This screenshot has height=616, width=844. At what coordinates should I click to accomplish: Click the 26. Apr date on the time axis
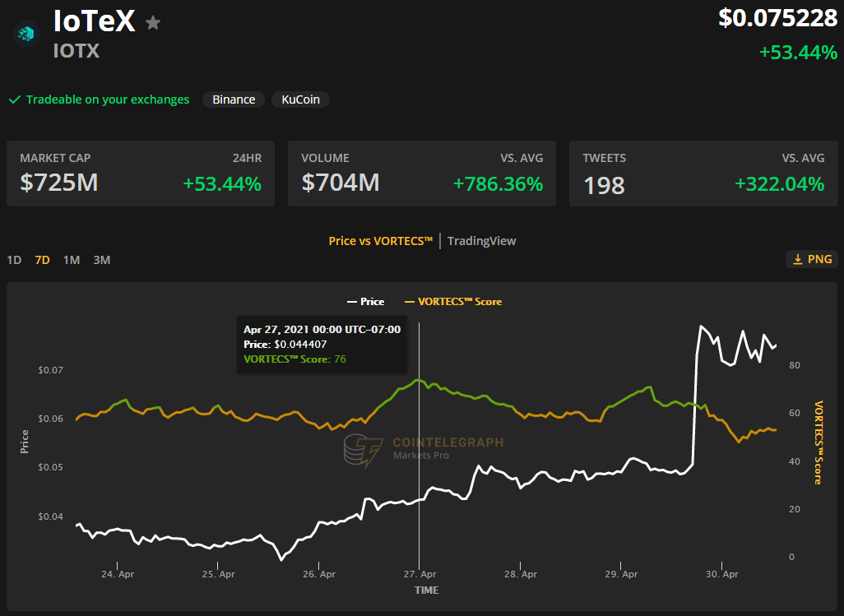(319, 574)
